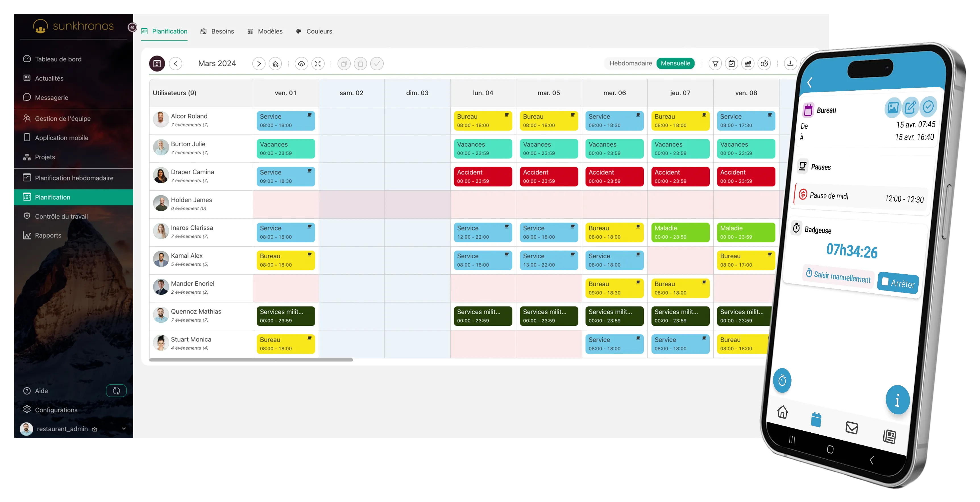Viewport: 980px width, 502px height.
Task: Tap the edit pencil icon on phone
Action: coord(910,108)
